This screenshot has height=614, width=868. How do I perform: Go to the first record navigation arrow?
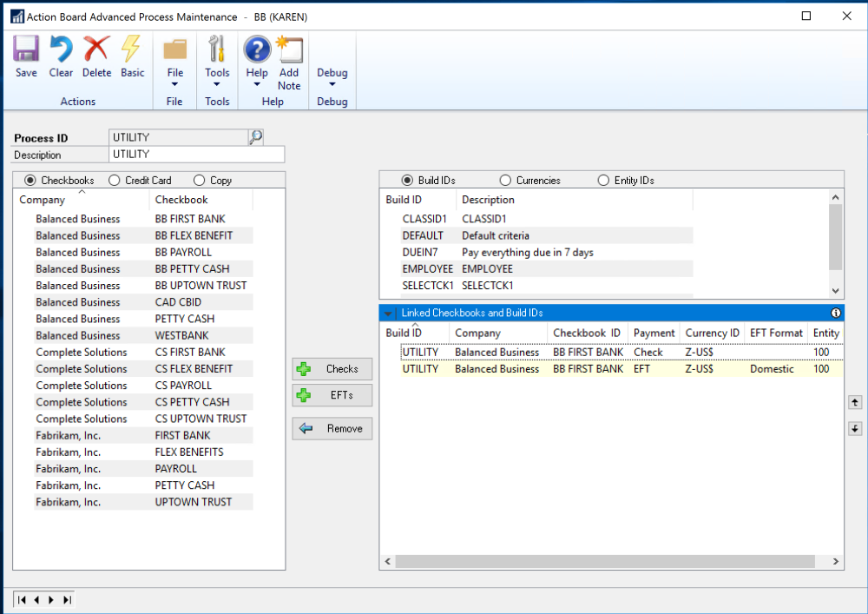click(22, 599)
